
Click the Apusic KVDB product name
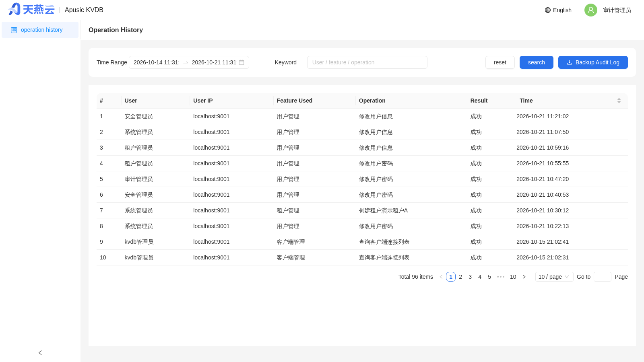84,10
